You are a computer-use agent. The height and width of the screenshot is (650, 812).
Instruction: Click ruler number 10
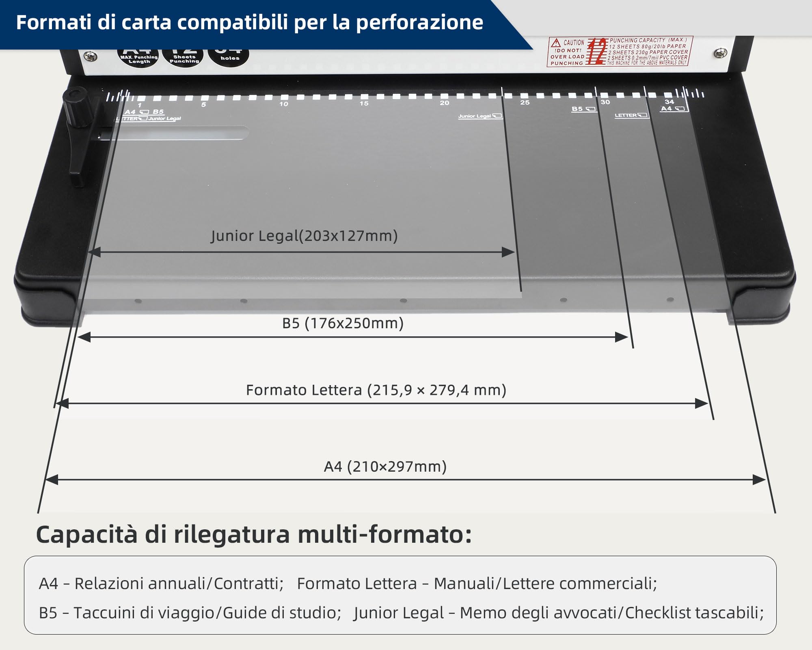click(x=284, y=104)
